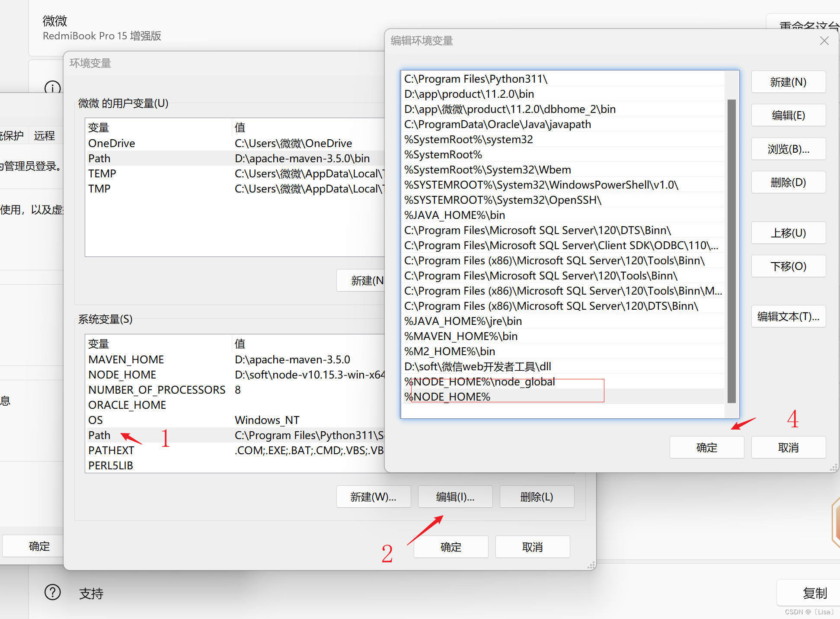Close the edit environment variable dialog
Screen dimensions: 840x619
824,41
